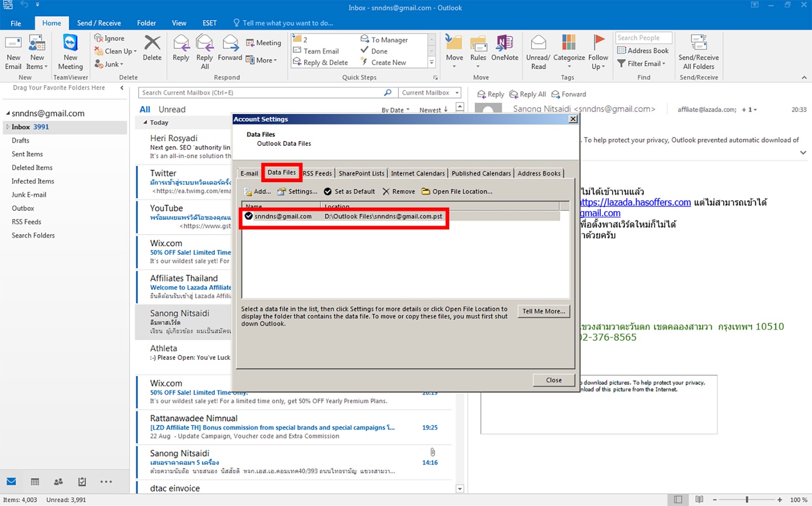Screen dimensions: 812x506
Task: Select the snndns@gmail.com data file row
Action: (x=401, y=217)
